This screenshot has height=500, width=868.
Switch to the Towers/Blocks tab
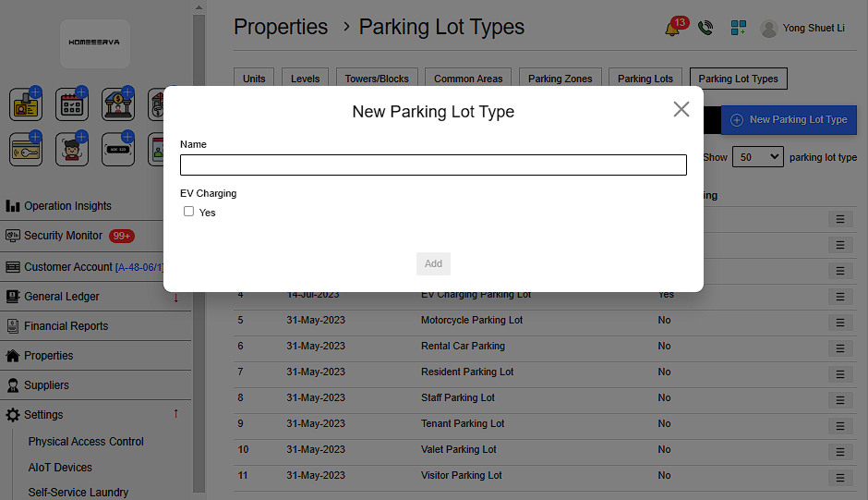(376, 79)
